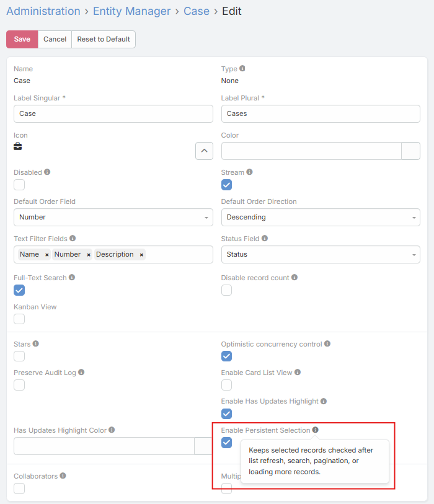Navigate to Entity Manager breadcrumb
434x504 pixels.
pyautogui.click(x=131, y=11)
